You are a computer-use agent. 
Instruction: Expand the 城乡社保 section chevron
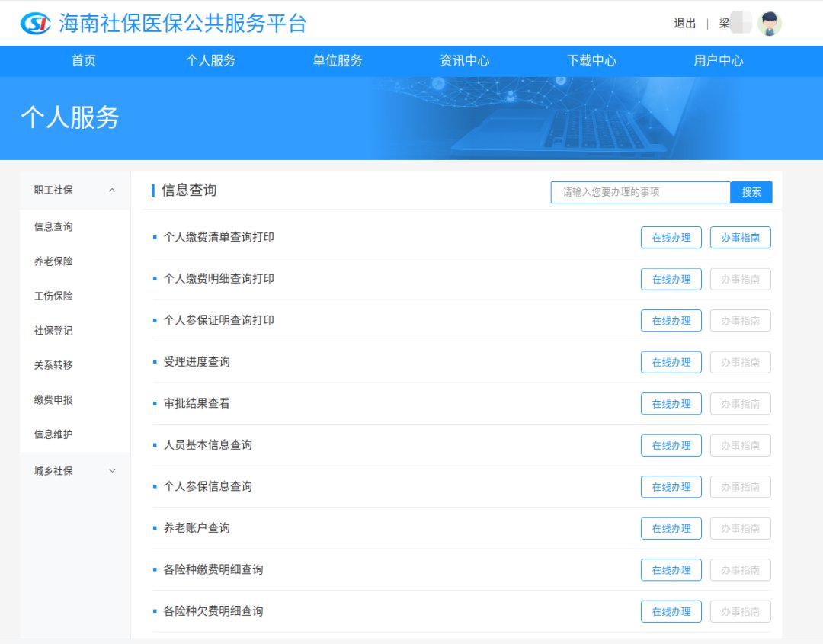pyautogui.click(x=112, y=471)
